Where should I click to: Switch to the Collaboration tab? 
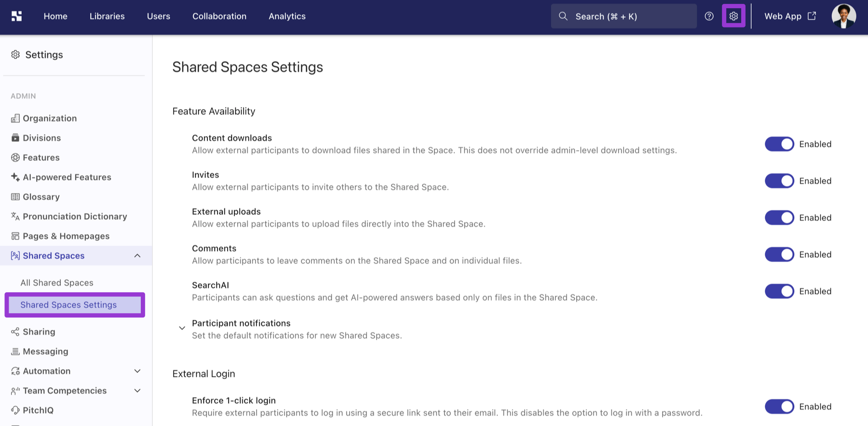pyautogui.click(x=219, y=16)
